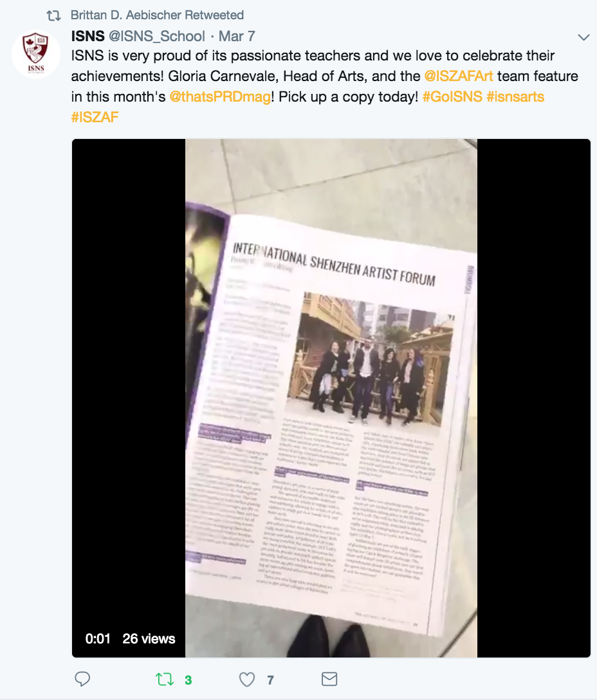Click the bold ISNS display name
This screenshot has height=700, width=597.
[88, 36]
